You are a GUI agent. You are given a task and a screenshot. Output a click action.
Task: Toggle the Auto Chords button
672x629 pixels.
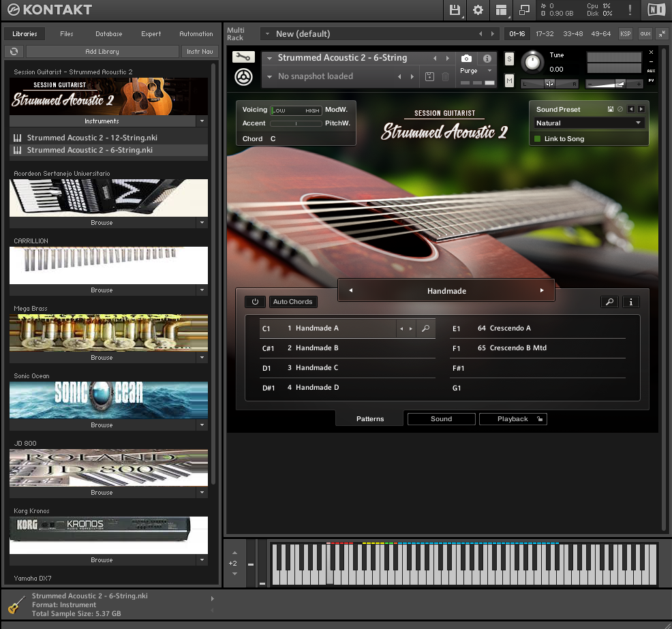point(293,302)
